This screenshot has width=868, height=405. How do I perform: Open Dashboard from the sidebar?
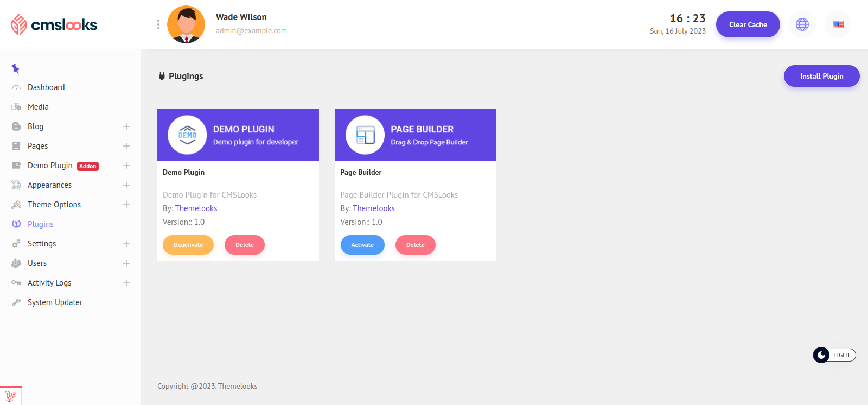coord(46,87)
